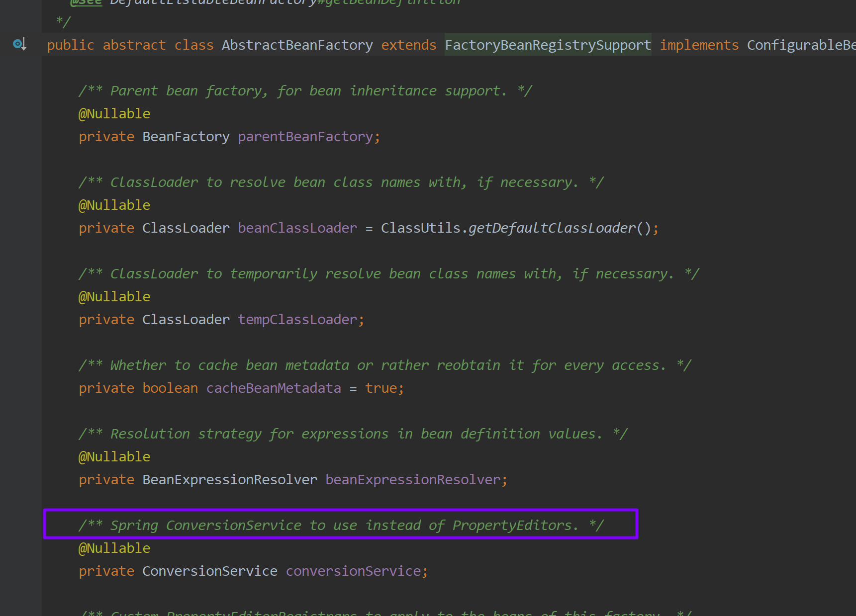Click 'boolean' keyword in cacheBeanMetadata line
This screenshot has height=616, width=856.
coord(170,388)
